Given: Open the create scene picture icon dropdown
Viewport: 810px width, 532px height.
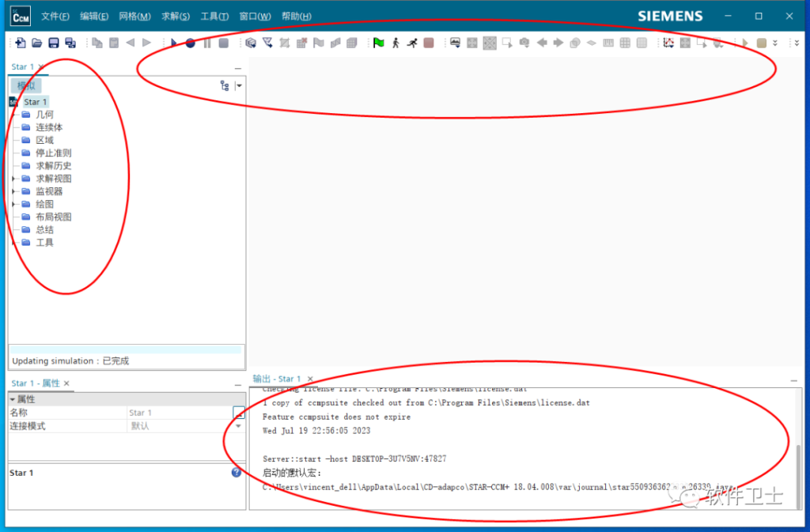Looking at the screenshot, I should click(x=455, y=43).
